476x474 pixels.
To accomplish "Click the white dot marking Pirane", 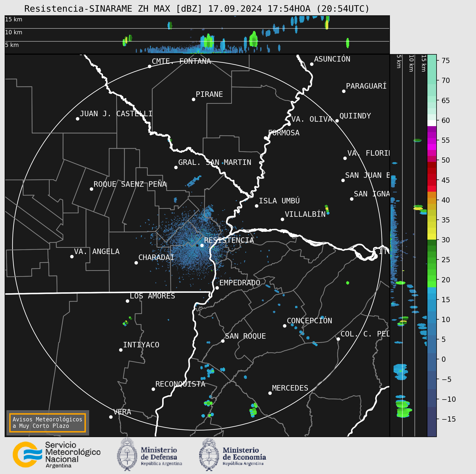I will 193,99.
